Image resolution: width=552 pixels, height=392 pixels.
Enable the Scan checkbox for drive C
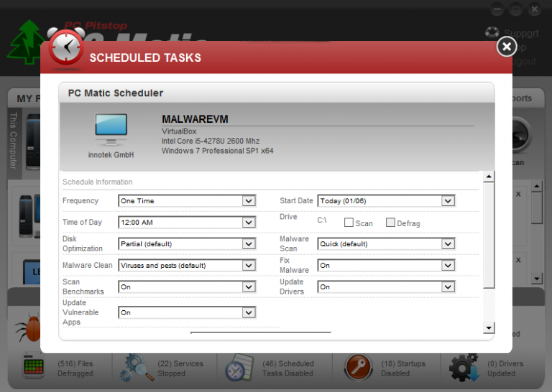point(349,223)
